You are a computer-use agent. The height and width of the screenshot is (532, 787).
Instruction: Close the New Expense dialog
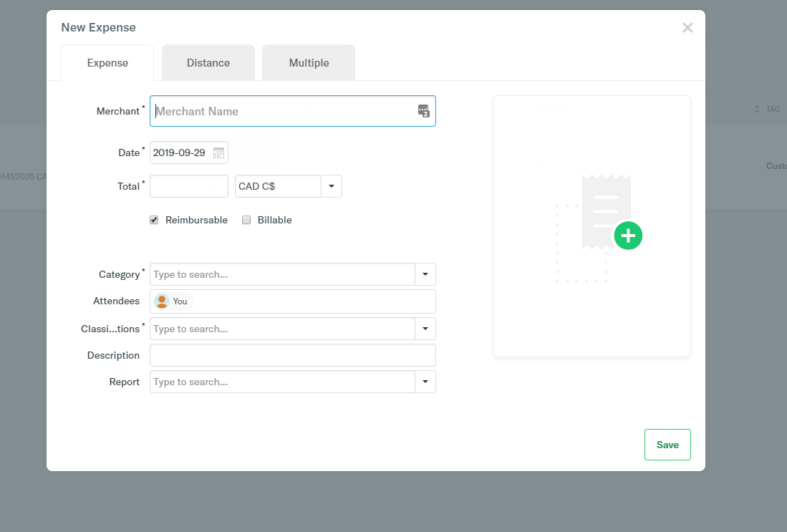pyautogui.click(x=687, y=28)
